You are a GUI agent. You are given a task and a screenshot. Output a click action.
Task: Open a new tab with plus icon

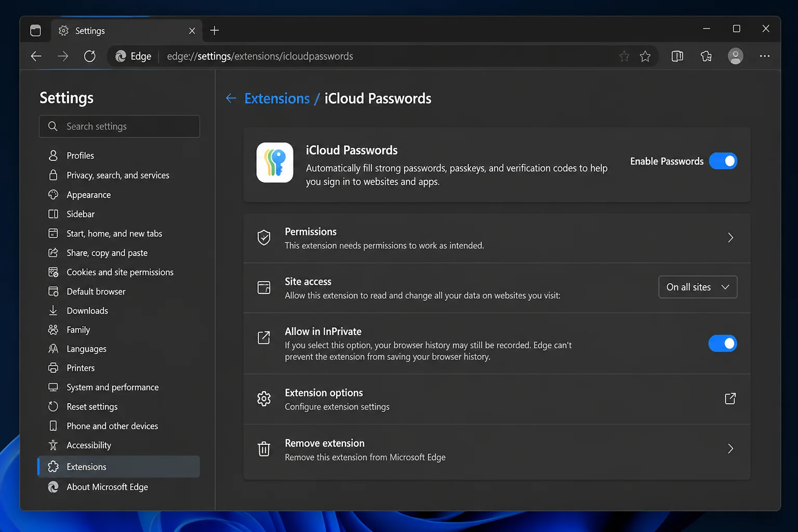point(215,31)
